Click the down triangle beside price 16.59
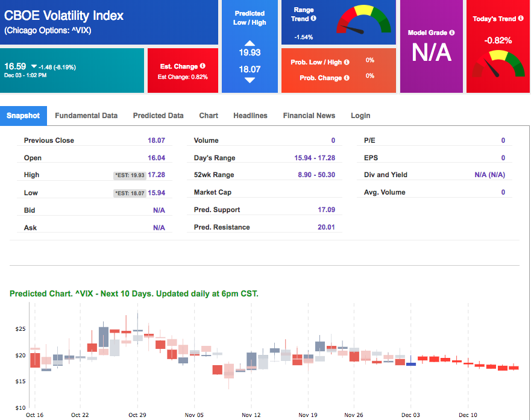This screenshot has width=531, height=420. 34,66
